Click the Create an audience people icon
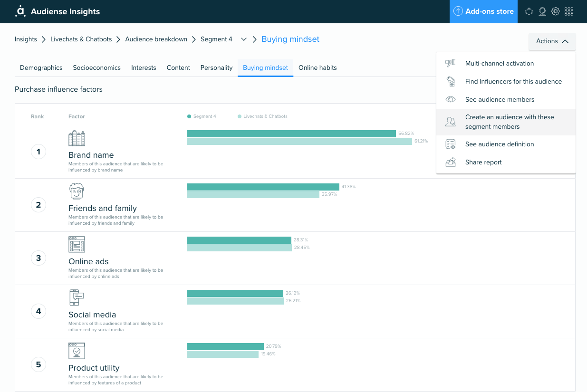 [x=450, y=122]
